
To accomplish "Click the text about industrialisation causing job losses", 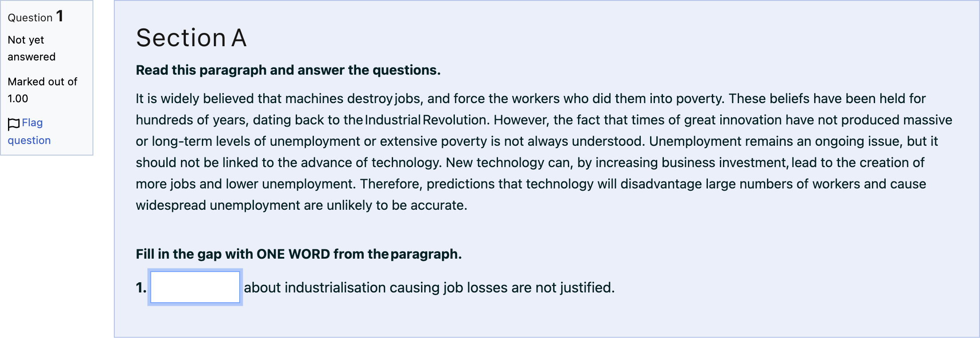I will point(386,288).
